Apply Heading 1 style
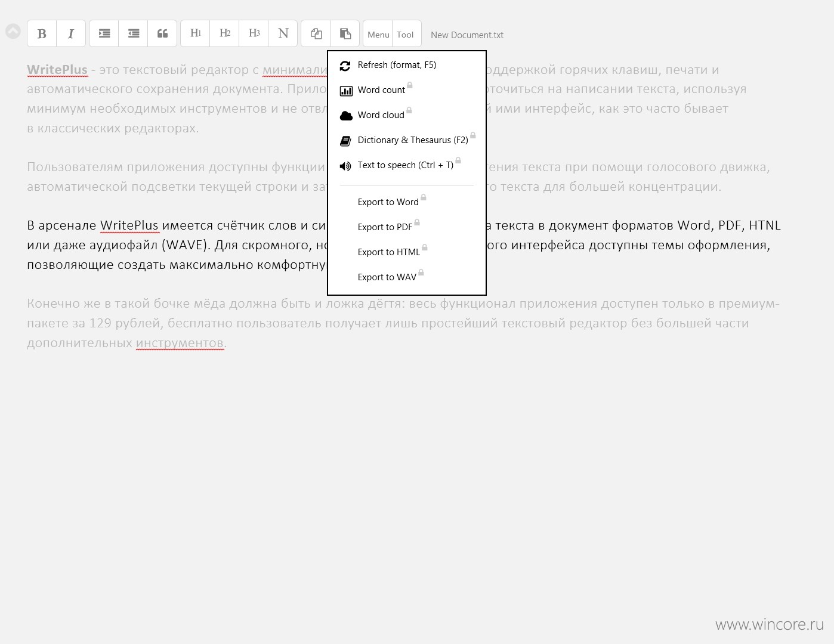The image size is (834, 644). click(x=196, y=33)
